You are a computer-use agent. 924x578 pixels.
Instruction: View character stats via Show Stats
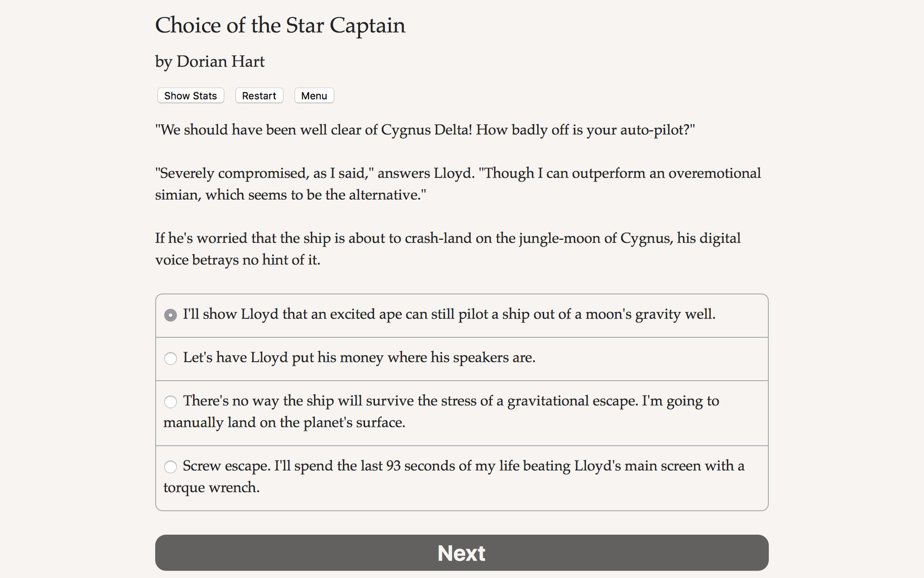(x=190, y=95)
